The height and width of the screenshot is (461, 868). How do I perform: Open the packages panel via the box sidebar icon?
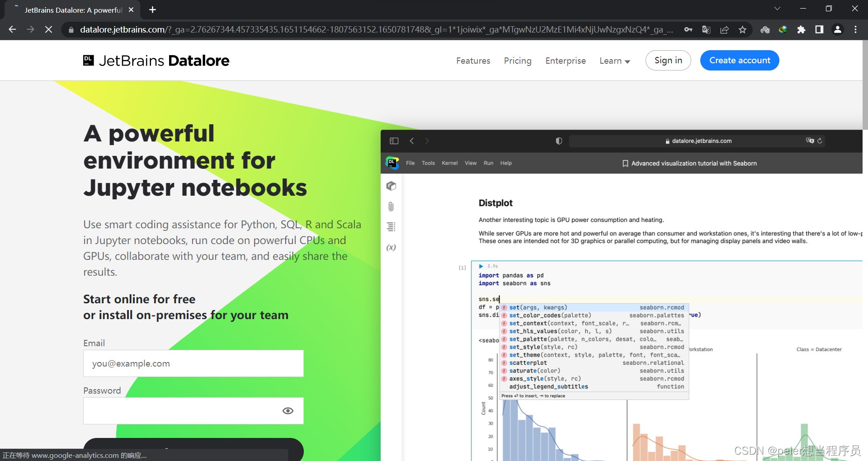pyautogui.click(x=391, y=186)
